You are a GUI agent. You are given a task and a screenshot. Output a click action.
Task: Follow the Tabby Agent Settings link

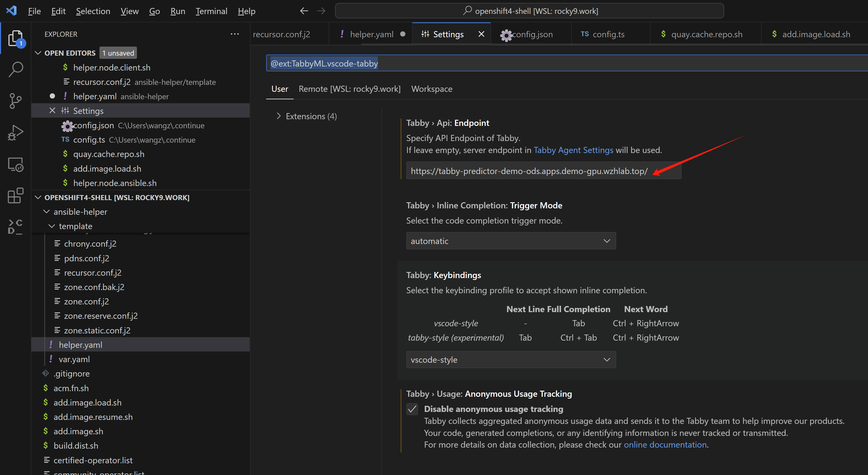573,150
